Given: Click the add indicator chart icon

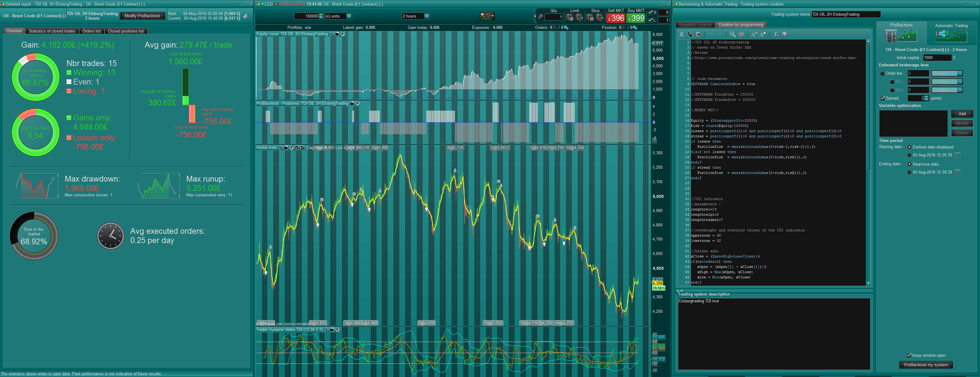Looking at the screenshot, I should pos(485,16).
